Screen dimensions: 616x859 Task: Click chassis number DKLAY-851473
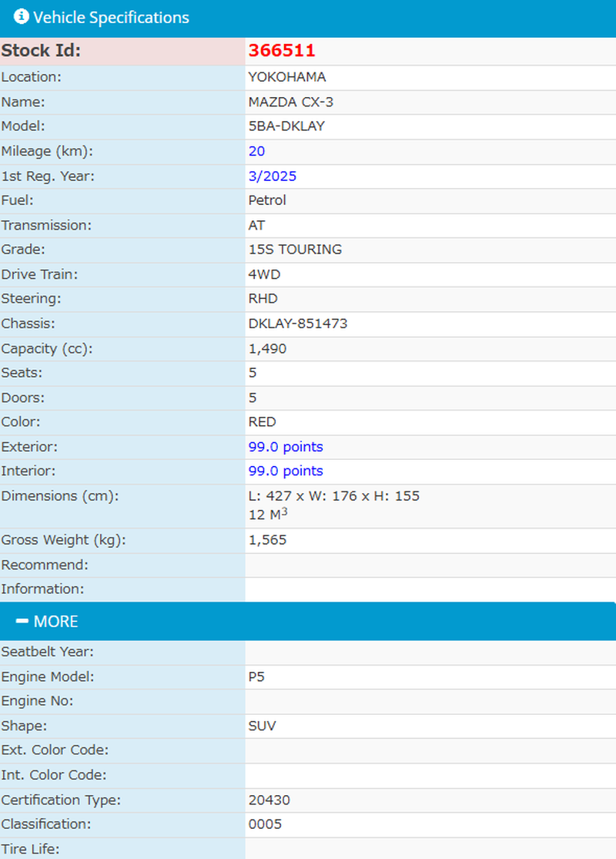(298, 324)
